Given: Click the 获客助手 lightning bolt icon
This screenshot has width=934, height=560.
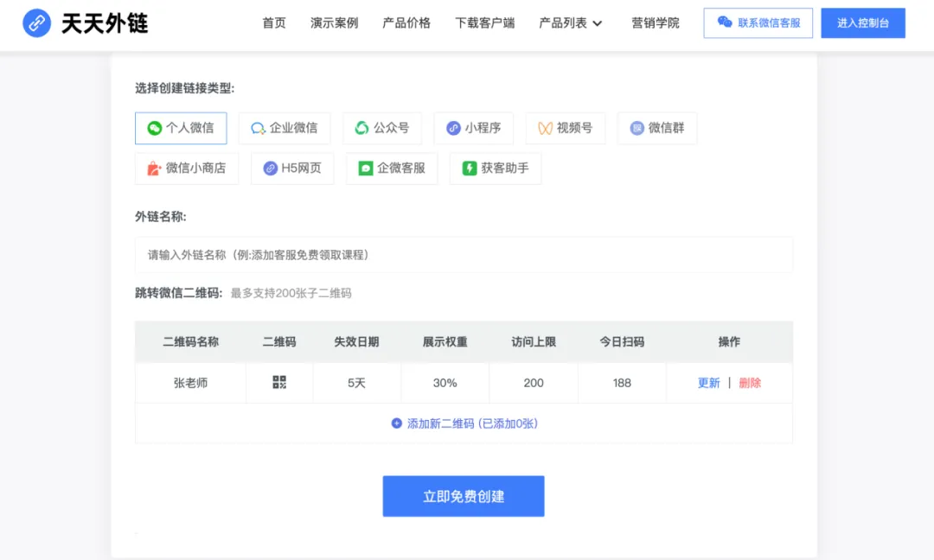Looking at the screenshot, I should 470,169.
